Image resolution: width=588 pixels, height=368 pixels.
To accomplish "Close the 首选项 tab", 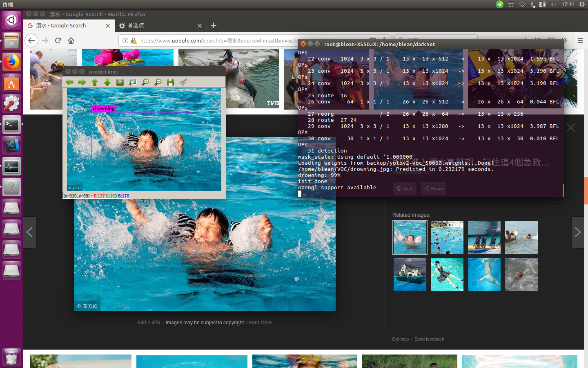I will (x=200, y=25).
